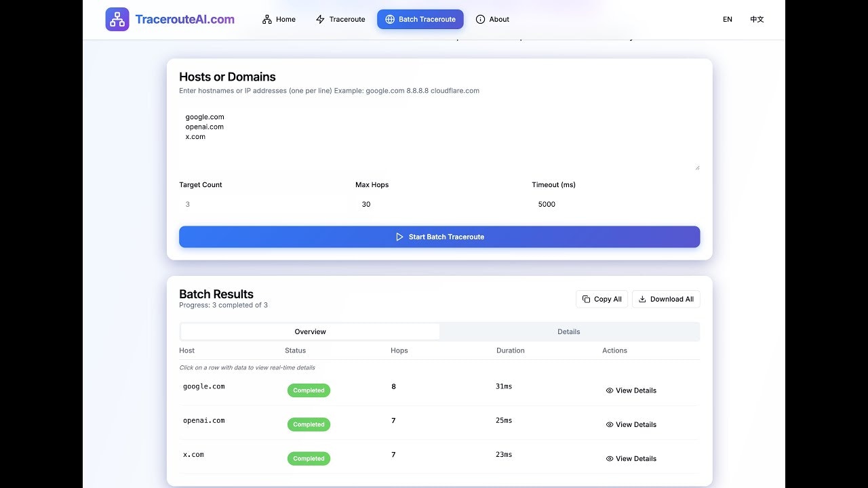Open the About page
Viewport: 868px width, 488px height.
tap(492, 20)
